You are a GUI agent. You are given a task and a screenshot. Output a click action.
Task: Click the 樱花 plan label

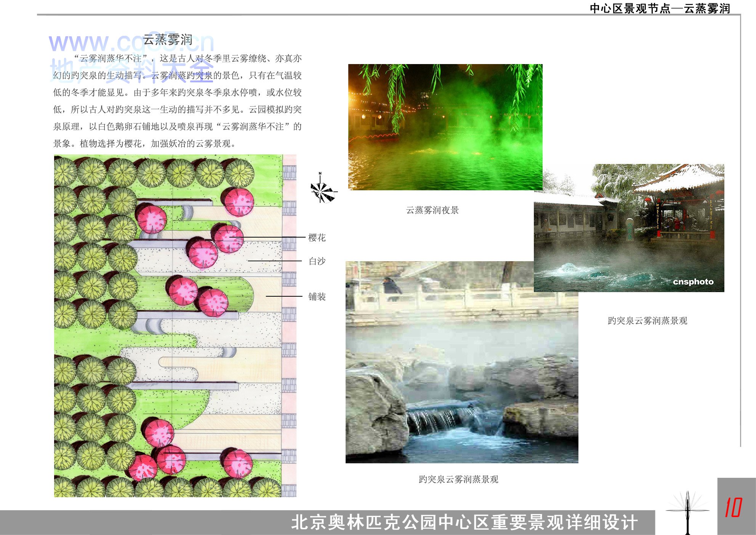click(317, 238)
